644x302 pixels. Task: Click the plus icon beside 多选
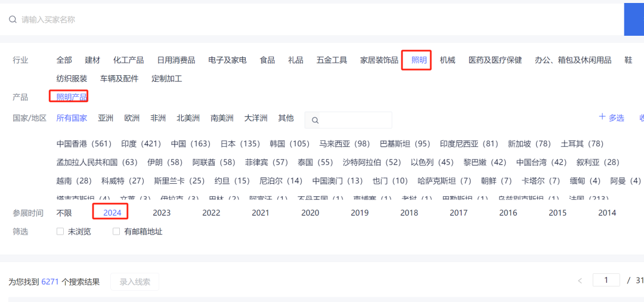[x=602, y=117]
